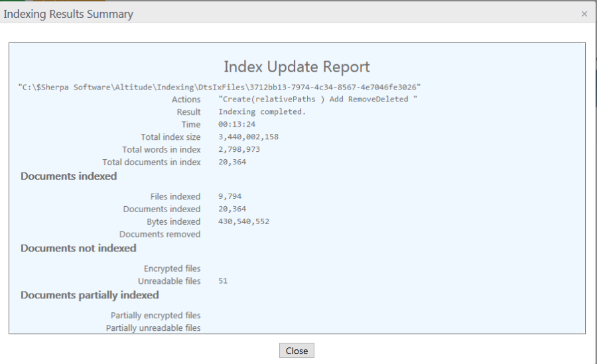Click the Indexing Results Summary dialog title
This screenshot has height=364, width=597.
[68, 14]
